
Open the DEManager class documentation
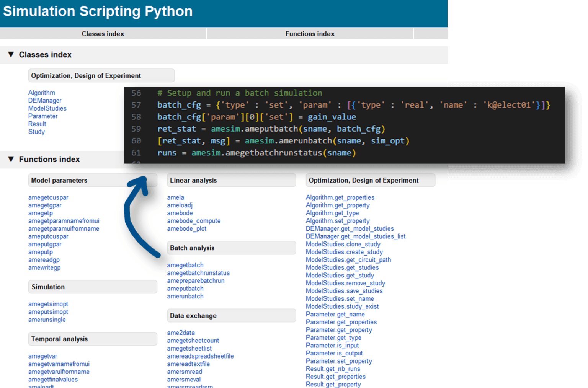pos(44,100)
